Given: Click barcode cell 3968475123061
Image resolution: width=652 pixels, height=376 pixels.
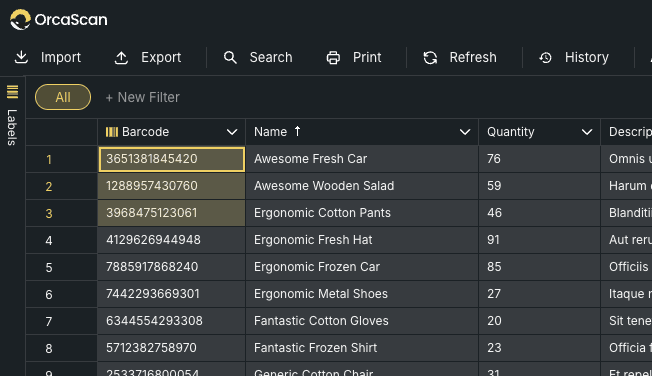Looking at the screenshot, I should 172,213.
